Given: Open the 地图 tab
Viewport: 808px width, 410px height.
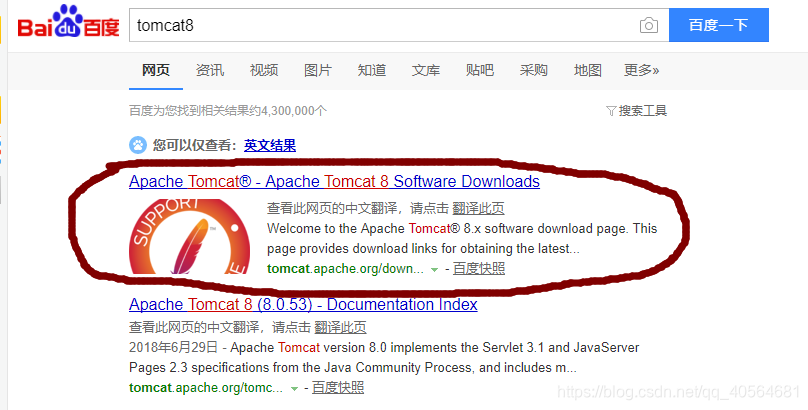Looking at the screenshot, I should [588, 70].
